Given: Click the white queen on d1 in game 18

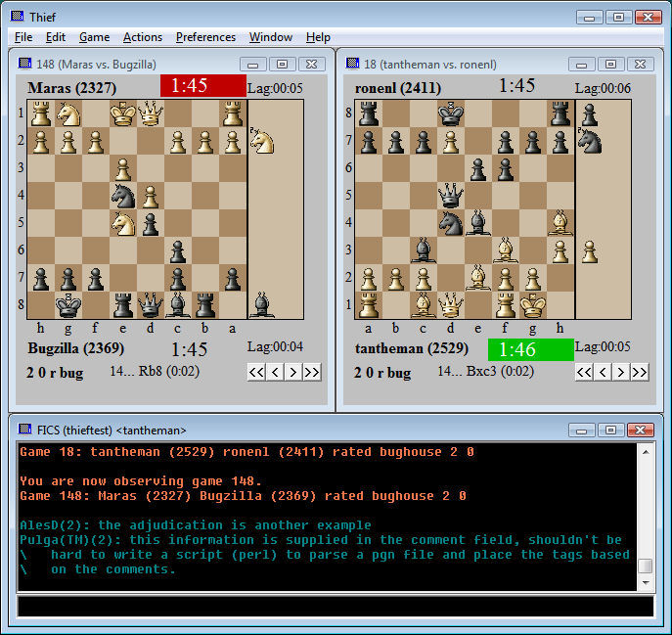Looking at the screenshot, I should tap(450, 305).
